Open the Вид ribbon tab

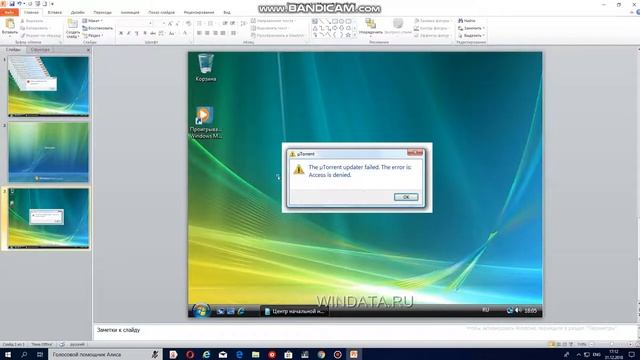coord(227,12)
